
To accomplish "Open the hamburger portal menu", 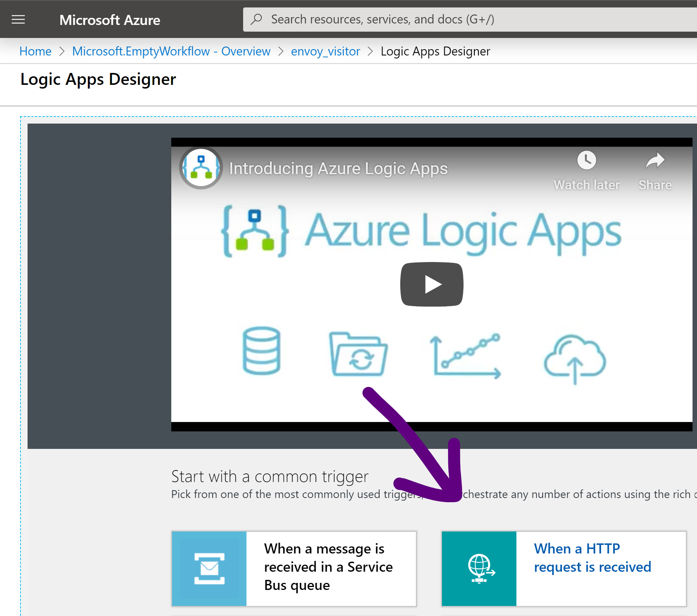I will tap(18, 19).
